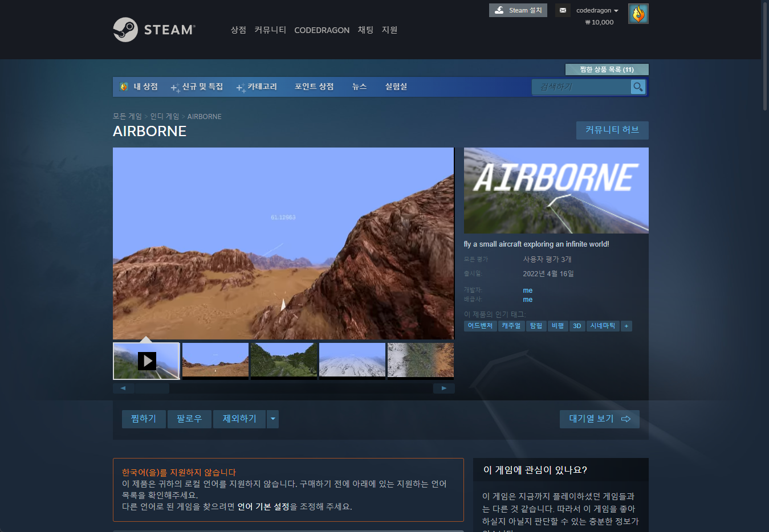The image size is (769, 532).
Task: Open 커뮤니티 menu in header
Action: click(x=270, y=30)
